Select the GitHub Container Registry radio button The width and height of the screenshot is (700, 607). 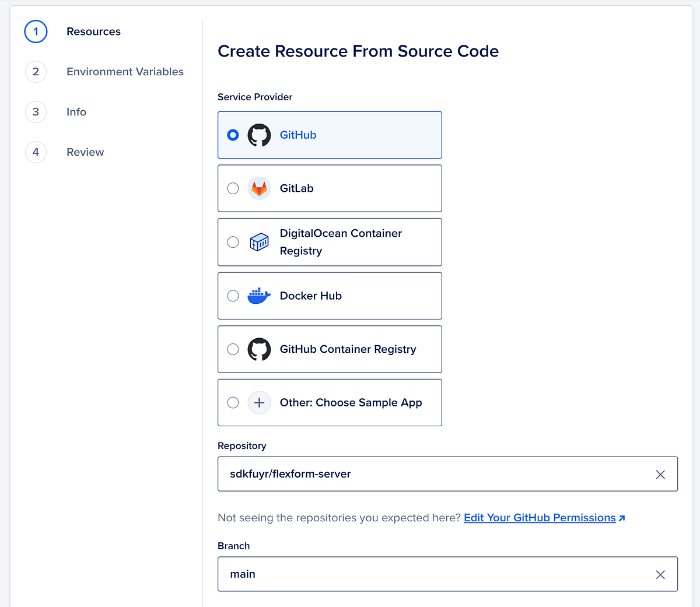[233, 349]
